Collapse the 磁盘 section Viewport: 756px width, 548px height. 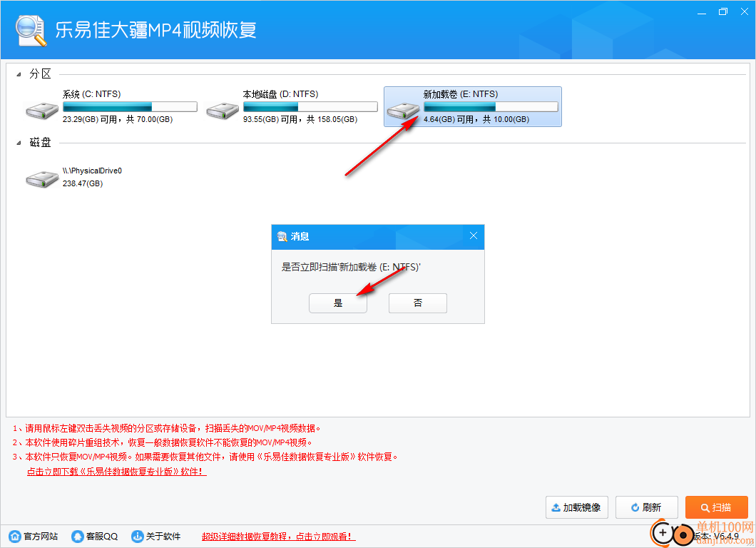[x=19, y=143]
